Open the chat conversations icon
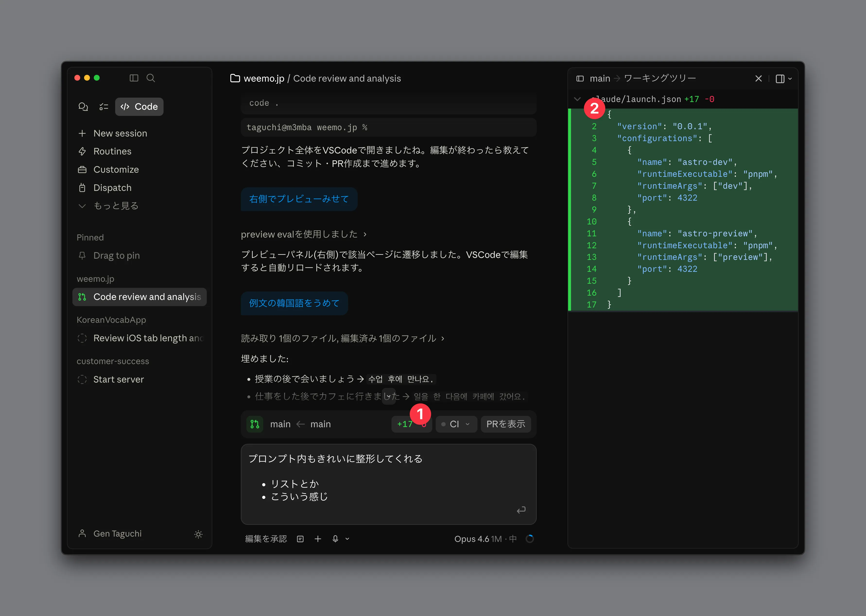 pos(83,107)
